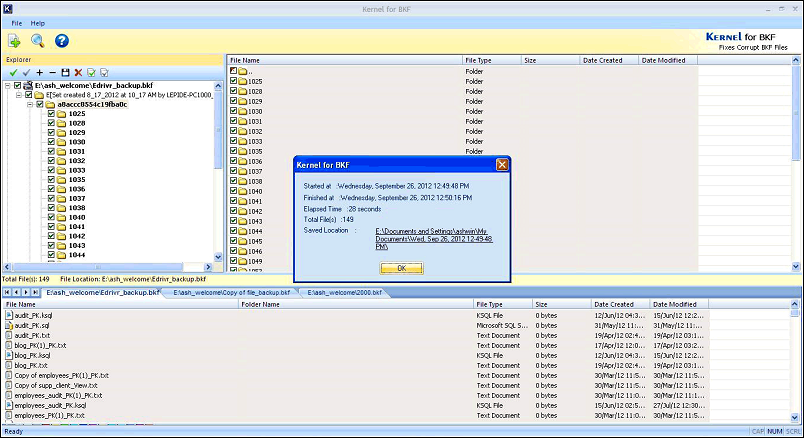Collapse the a8accc8554c19fba0c folder node

click(x=30, y=105)
